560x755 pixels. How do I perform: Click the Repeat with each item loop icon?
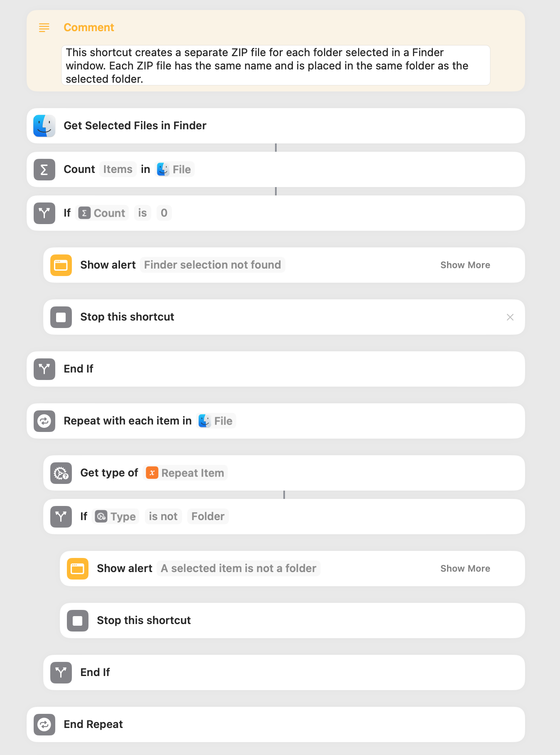(x=44, y=421)
